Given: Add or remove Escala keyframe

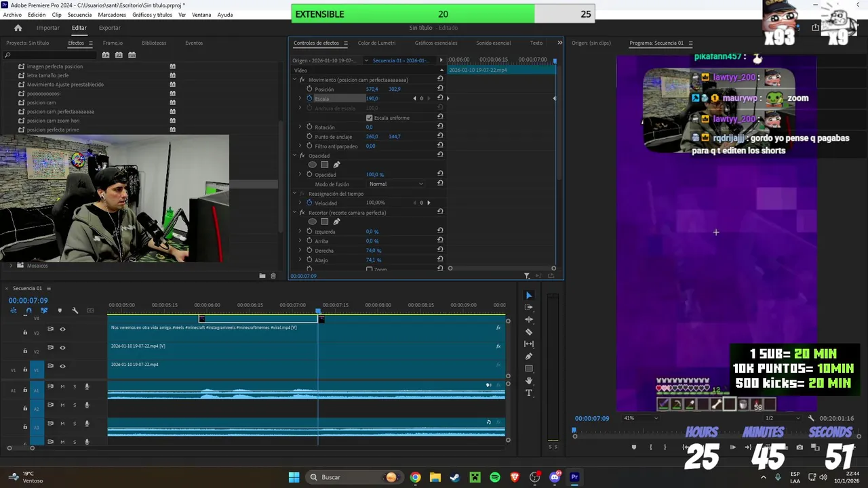Looking at the screenshot, I should click(x=421, y=98).
